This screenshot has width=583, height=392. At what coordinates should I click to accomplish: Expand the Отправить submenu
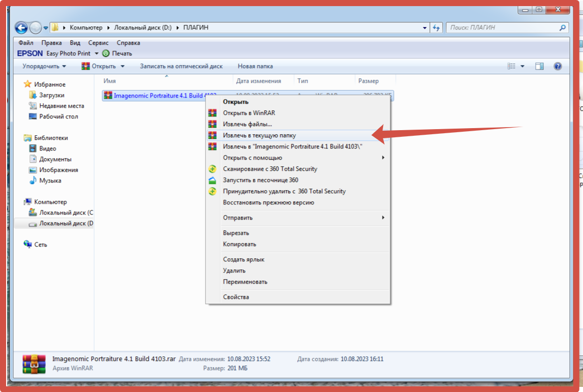click(x=298, y=218)
